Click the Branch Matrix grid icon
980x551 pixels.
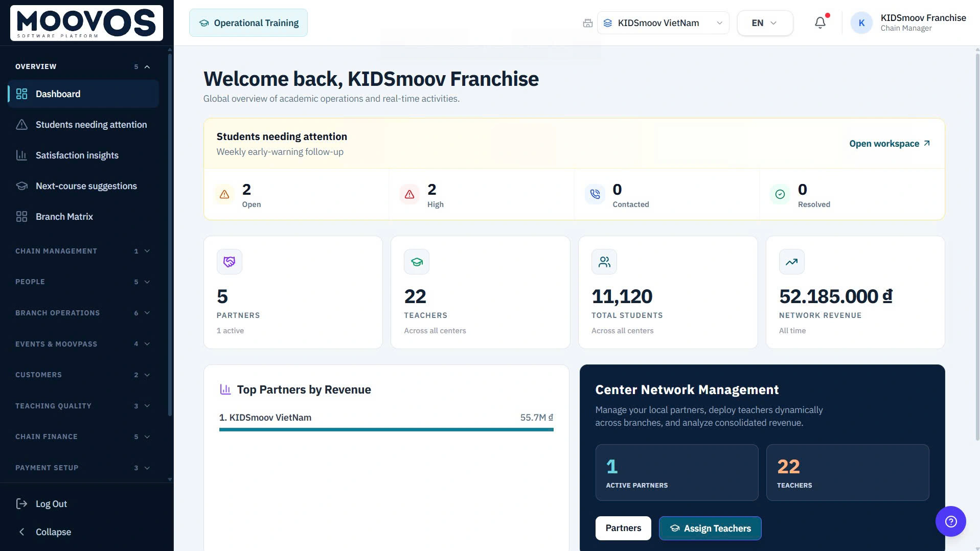click(x=21, y=216)
